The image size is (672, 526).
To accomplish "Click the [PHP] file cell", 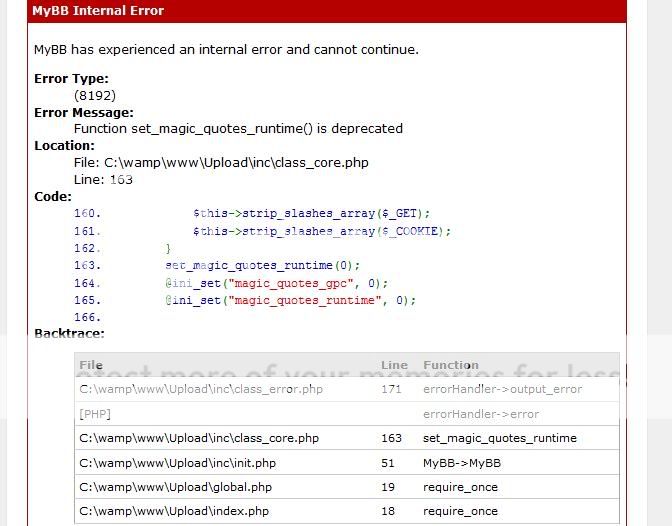I will coord(95,414).
